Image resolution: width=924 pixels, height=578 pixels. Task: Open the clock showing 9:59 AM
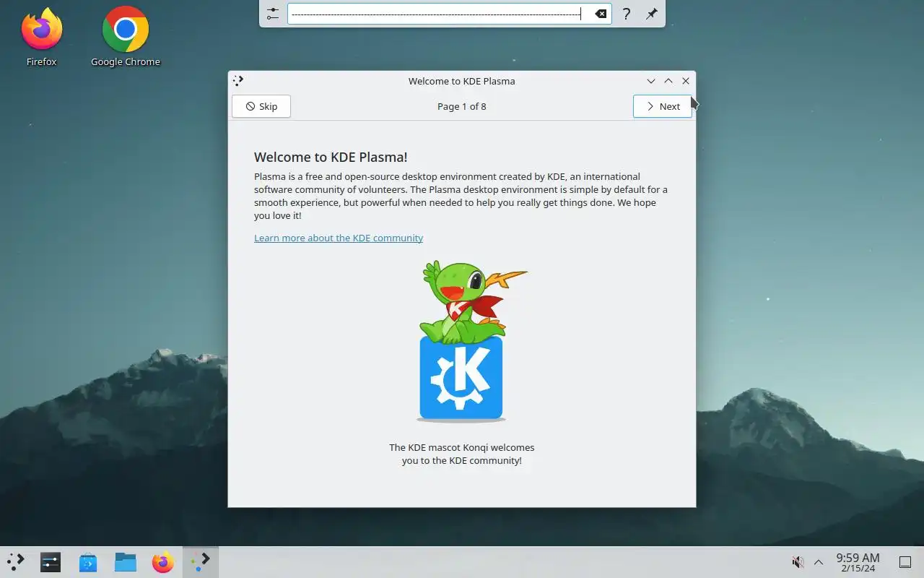(x=858, y=562)
